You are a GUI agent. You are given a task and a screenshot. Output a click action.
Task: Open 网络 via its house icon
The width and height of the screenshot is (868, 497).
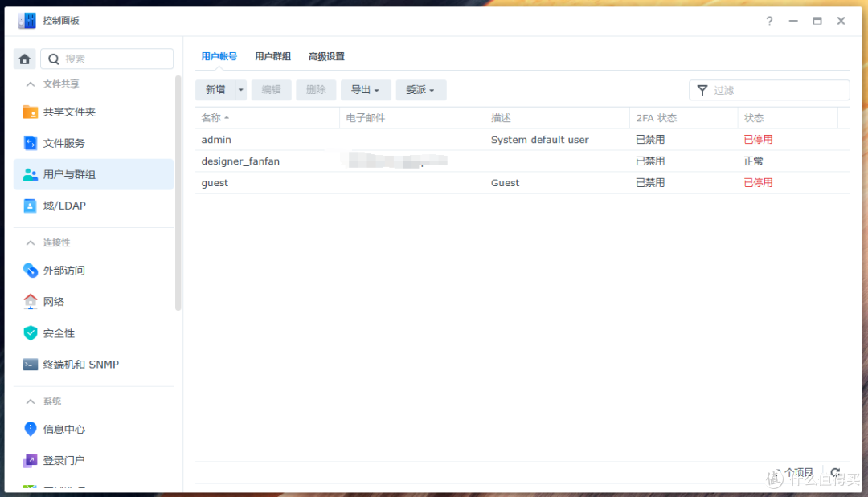(x=30, y=301)
